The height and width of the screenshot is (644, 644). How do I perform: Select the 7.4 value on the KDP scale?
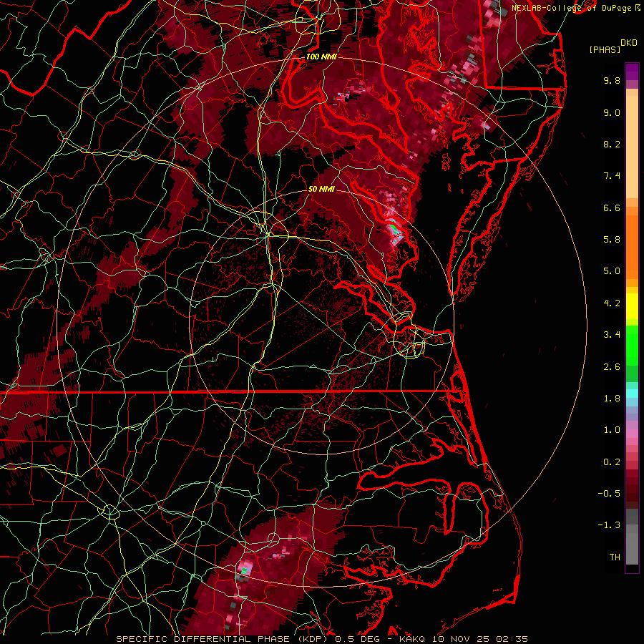pyautogui.click(x=612, y=176)
